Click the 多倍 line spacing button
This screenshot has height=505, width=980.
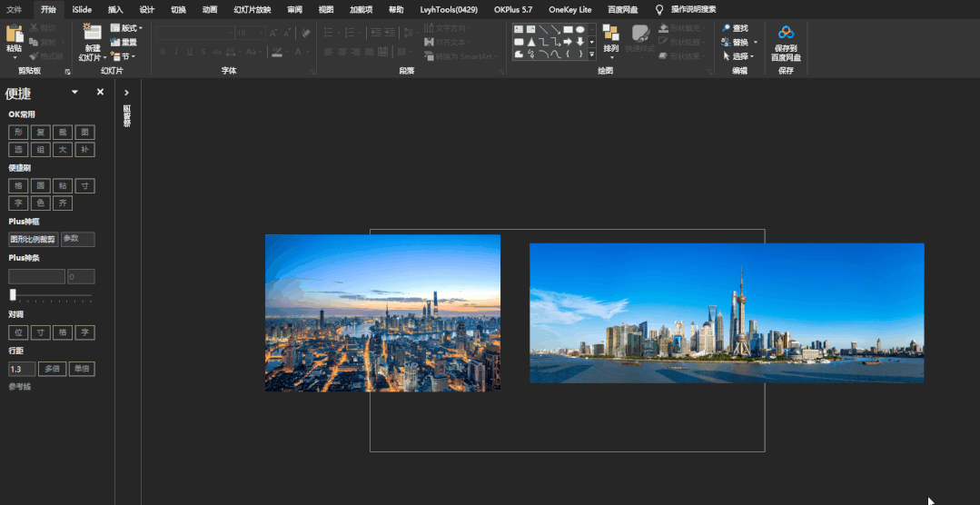51,369
